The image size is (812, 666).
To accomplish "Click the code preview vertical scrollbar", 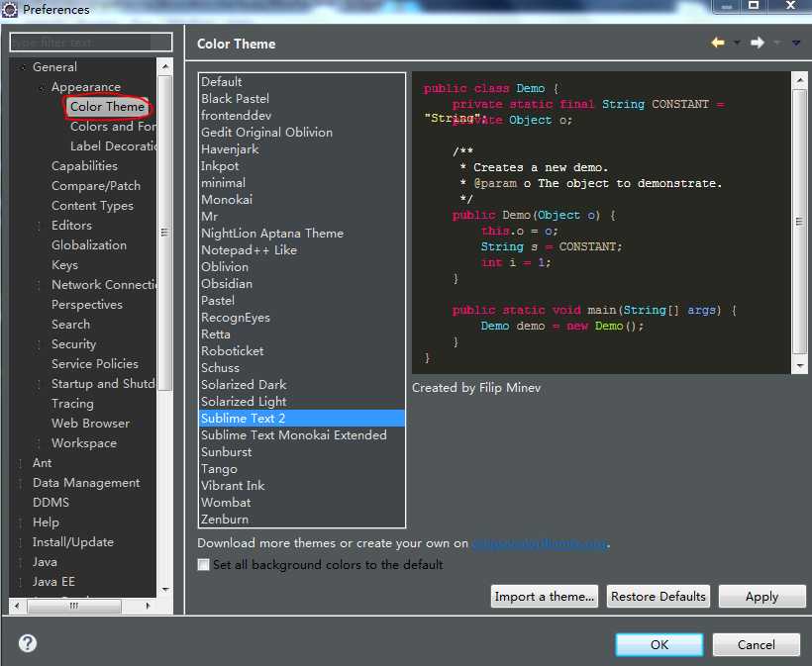I will (799, 223).
